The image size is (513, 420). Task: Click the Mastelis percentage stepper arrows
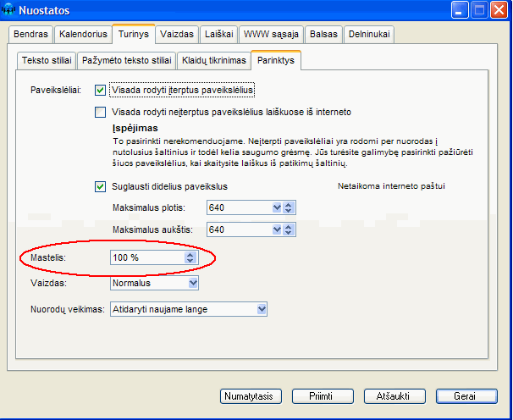(190, 257)
